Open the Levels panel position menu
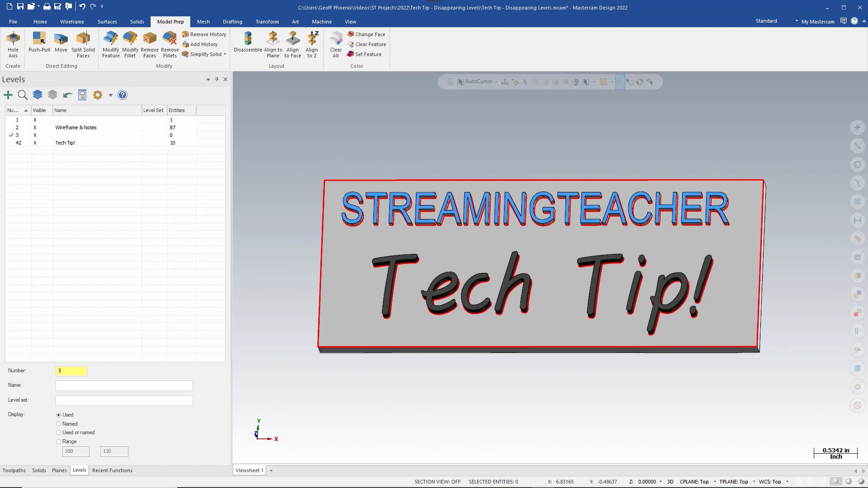 [x=208, y=80]
